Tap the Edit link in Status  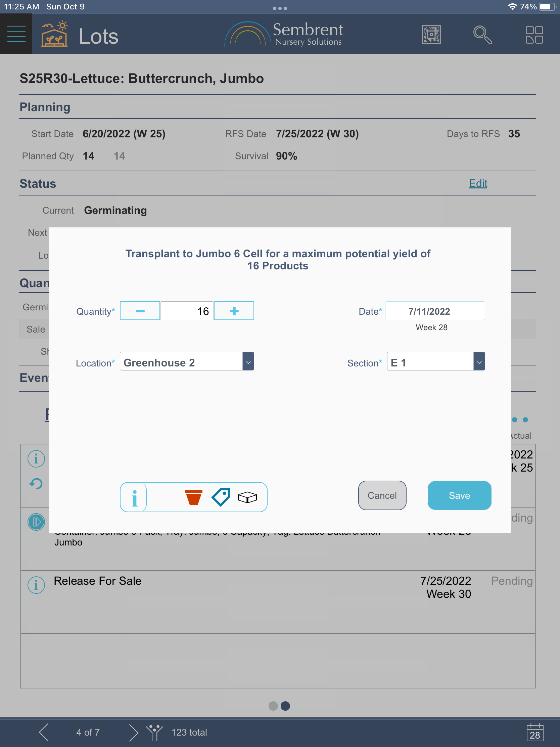pyautogui.click(x=478, y=183)
